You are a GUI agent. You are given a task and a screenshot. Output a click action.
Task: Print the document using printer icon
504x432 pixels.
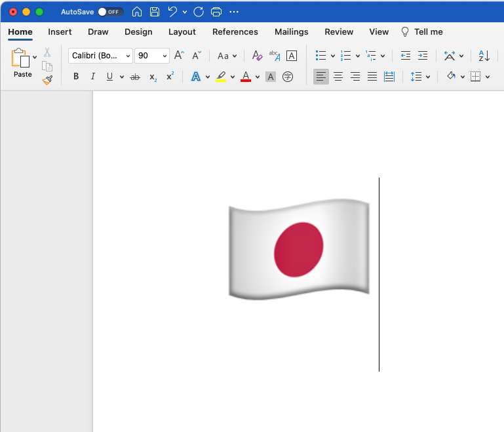(x=216, y=12)
